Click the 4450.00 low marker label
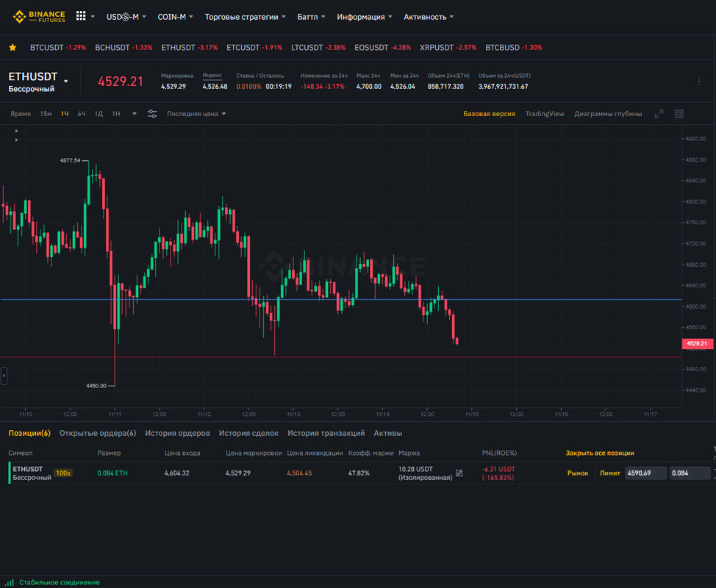 click(x=96, y=386)
